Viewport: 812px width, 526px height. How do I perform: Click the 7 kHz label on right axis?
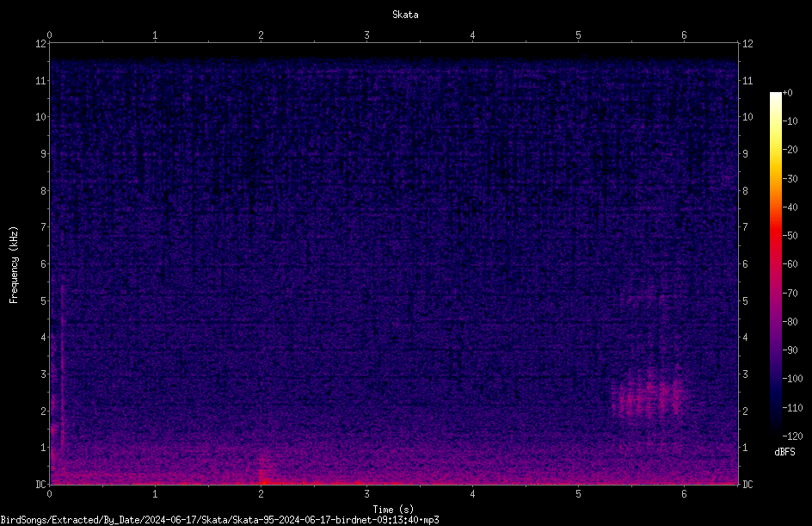coord(745,227)
